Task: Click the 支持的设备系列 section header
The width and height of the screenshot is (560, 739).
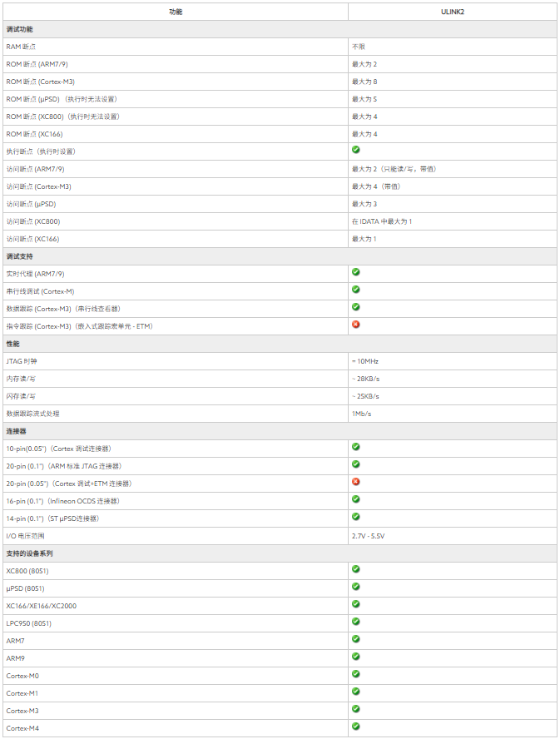Action: coord(30,553)
